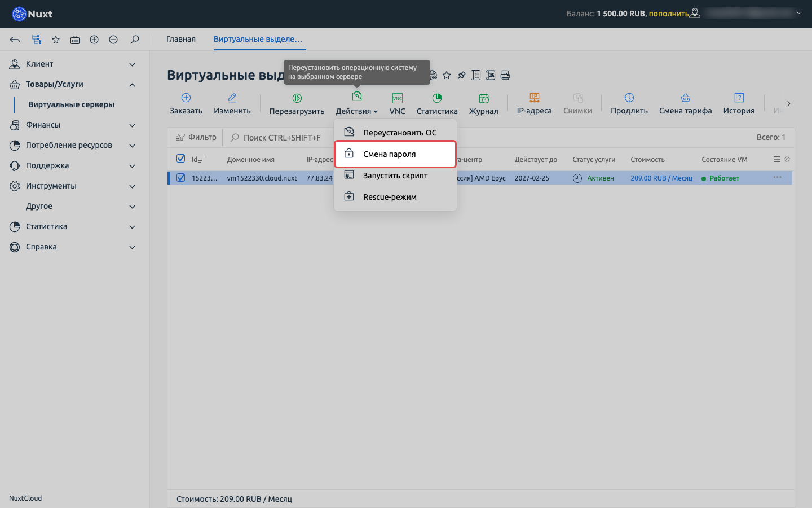The image size is (812, 508).
Task: Open the magnifier search icon in the top bar
Action: (x=135, y=40)
